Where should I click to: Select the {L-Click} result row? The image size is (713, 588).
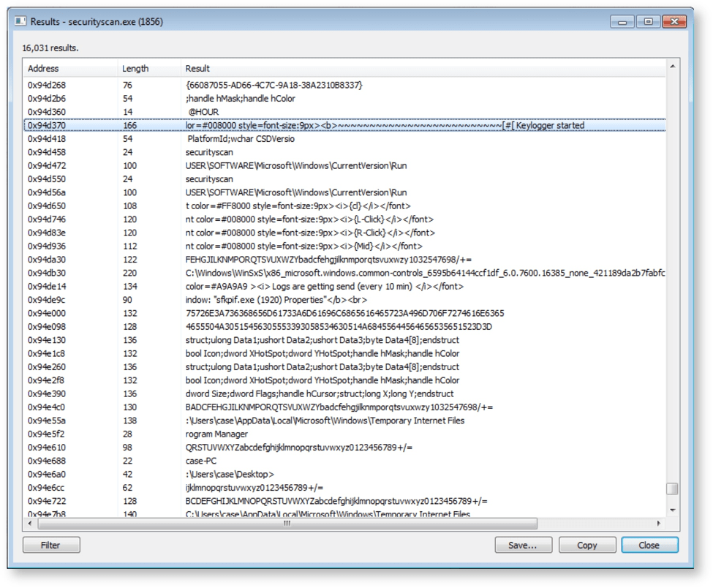tap(344, 219)
